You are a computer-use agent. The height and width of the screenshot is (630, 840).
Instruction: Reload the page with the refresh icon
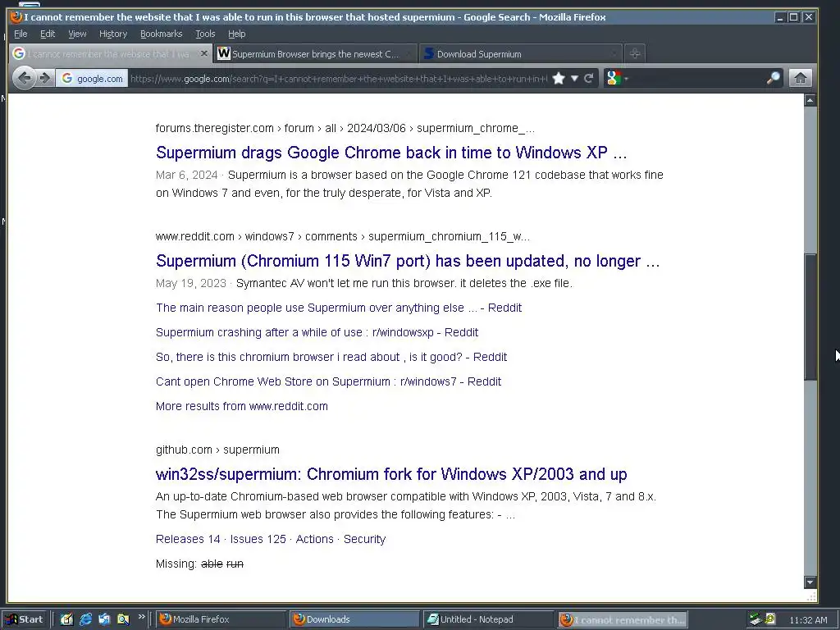click(589, 78)
